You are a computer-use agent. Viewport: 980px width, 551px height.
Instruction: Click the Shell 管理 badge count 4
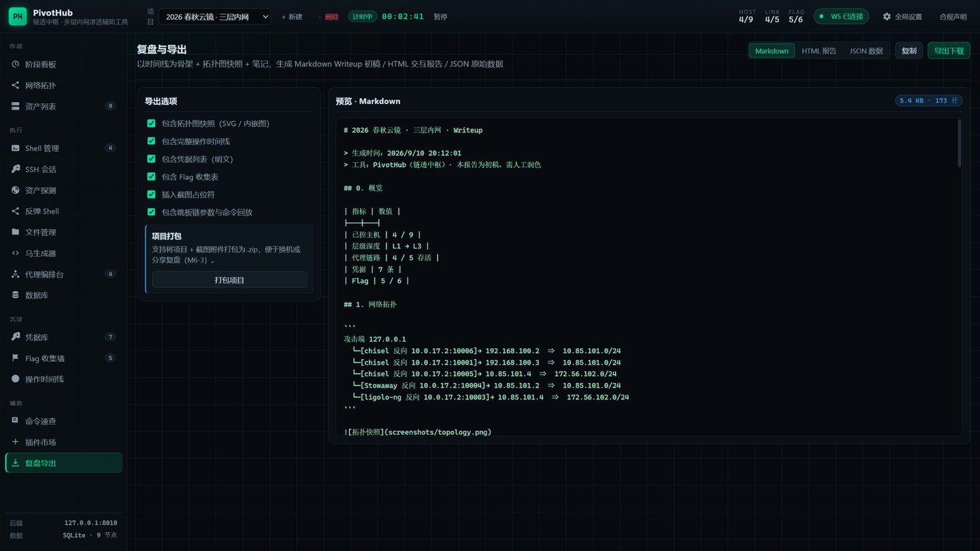[x=110, y=148]
